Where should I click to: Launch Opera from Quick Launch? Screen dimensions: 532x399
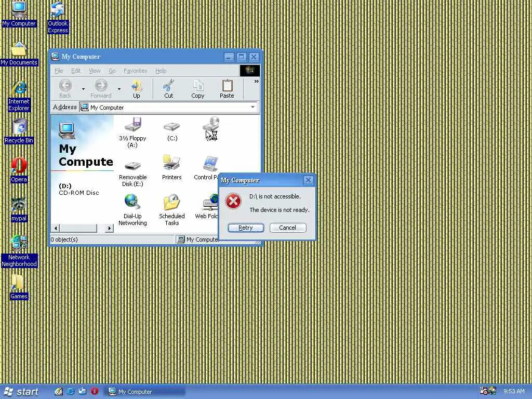click(x=95, y=392)
